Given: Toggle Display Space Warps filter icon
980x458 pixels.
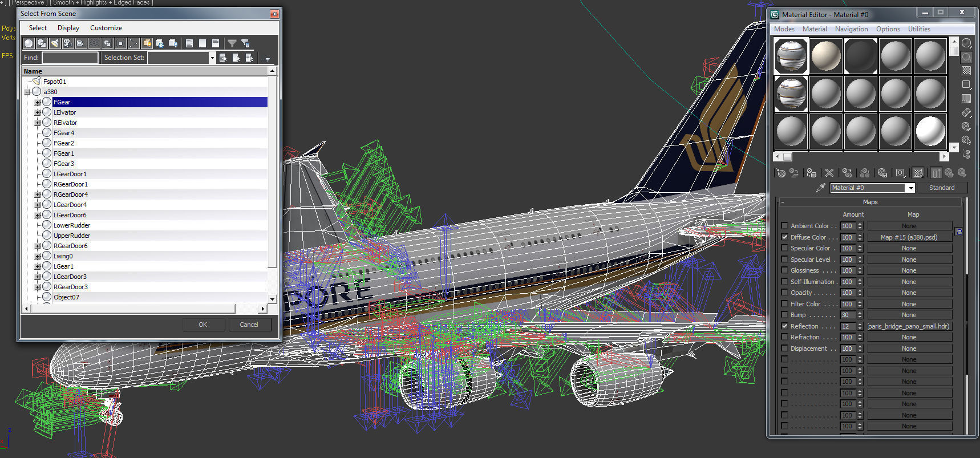Looking at the screenshot, I should (94, 43).
